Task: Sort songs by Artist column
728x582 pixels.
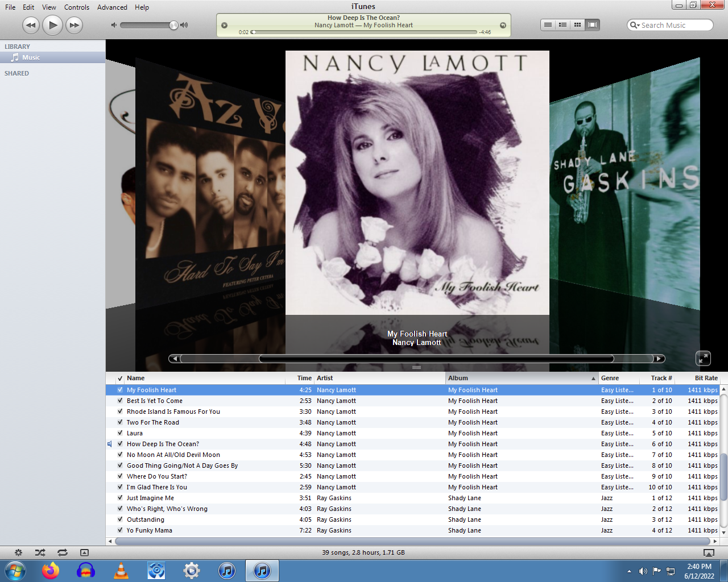Action: click(380, 378)
